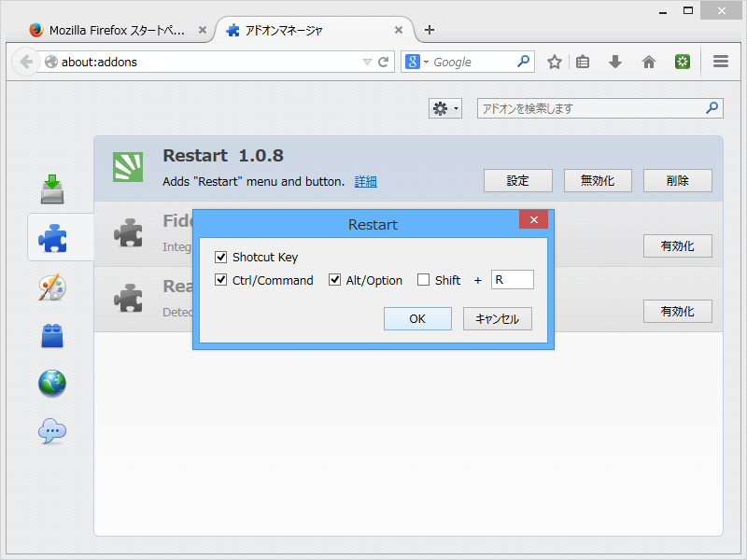The width and height of the screenshot is (747, 560).
Task: Go to the Home page
Action: coord(649,61)
